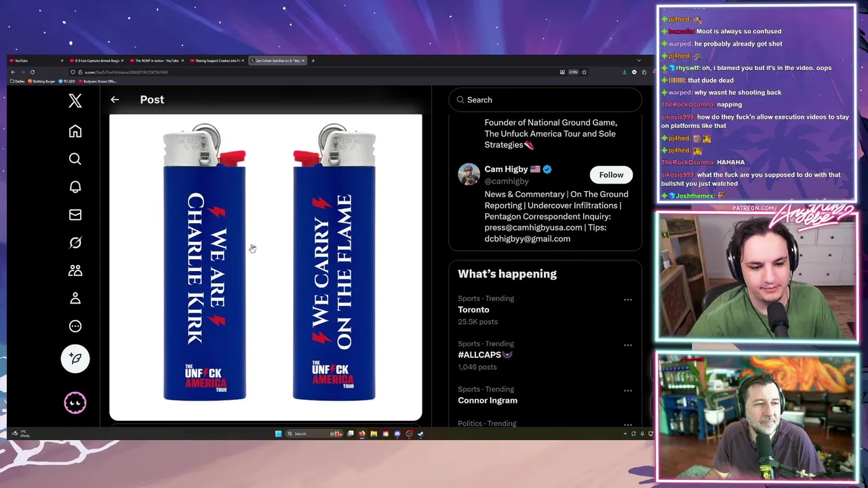The image size is (868, 488).
Task: Open the Profile person icon
Action: click(x=75, y=298)
